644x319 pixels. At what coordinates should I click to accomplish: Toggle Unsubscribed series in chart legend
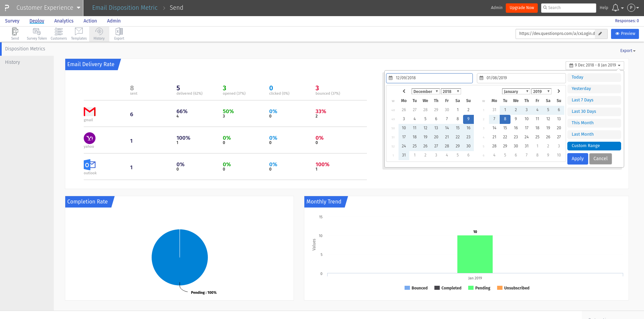[513, 288]
